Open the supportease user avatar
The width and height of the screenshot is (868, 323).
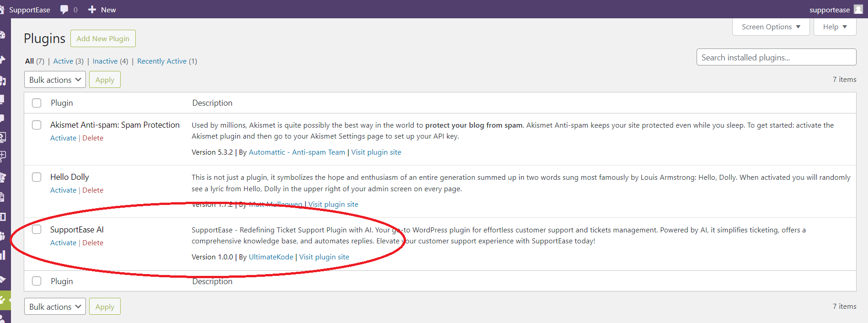click(x=858, y=10)
